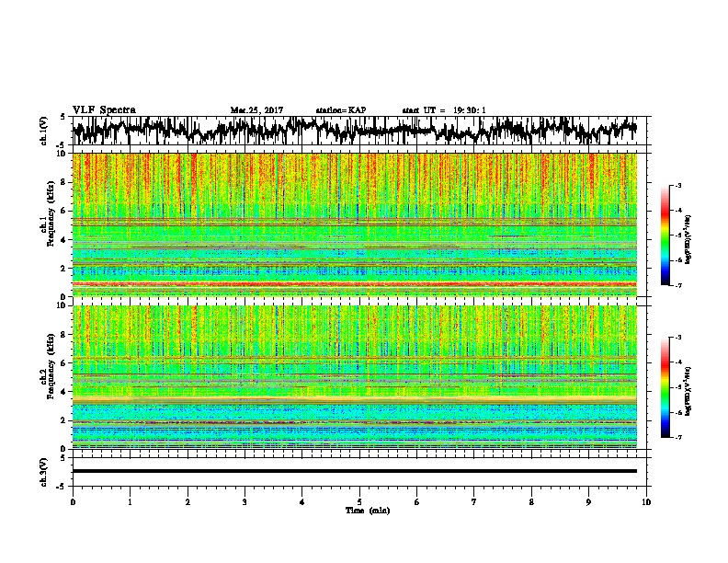Click tick "5" on the Time axis
This screenshot has width=728, height=563.
click(x=359, y=502)
